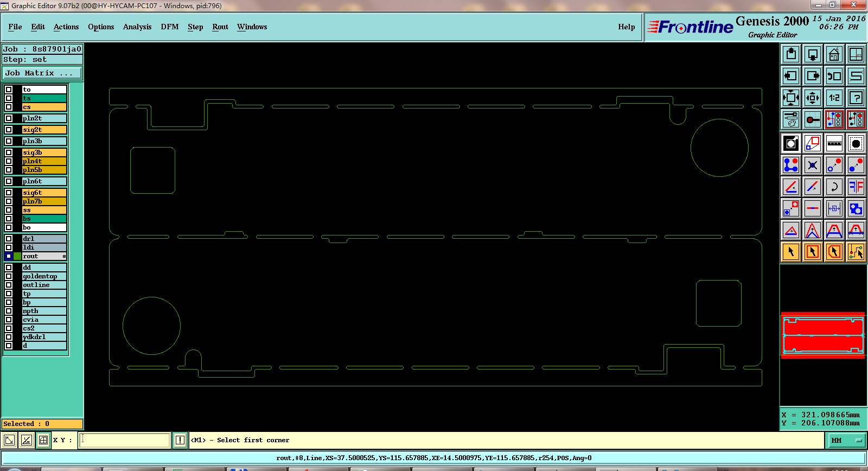
Task: Click the exclamation mark button
Action: pyautogui.click(x=180, y=440)
